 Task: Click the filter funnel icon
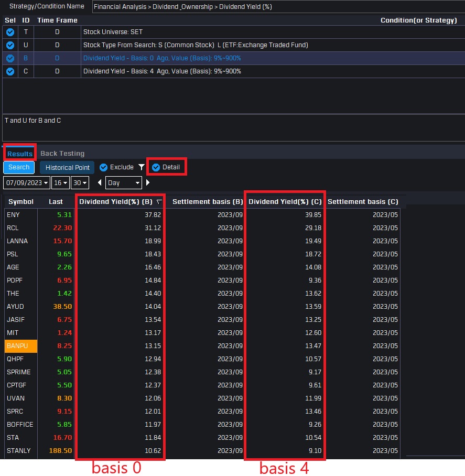pos(141,167)
